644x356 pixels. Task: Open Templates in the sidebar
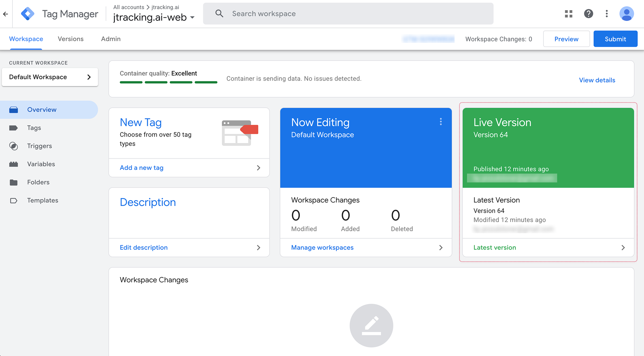tap(43, 200)
